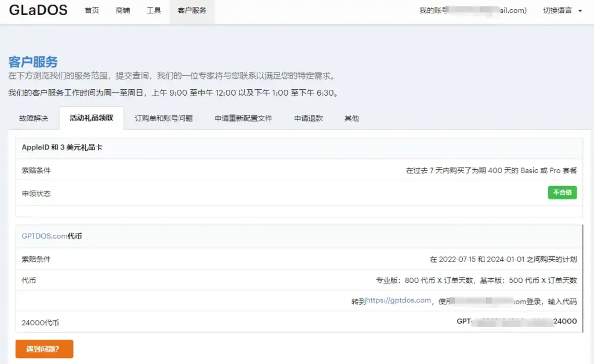
Task: Open the 商铺 shop menu item
Action: click(123, 10)
